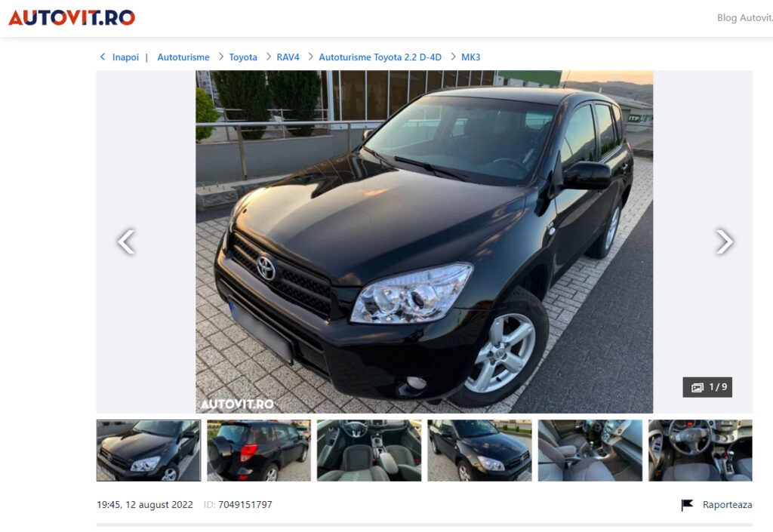Select the rear-view car thumbnail
This screenshot has height=532, width=773.
(259, 451)
